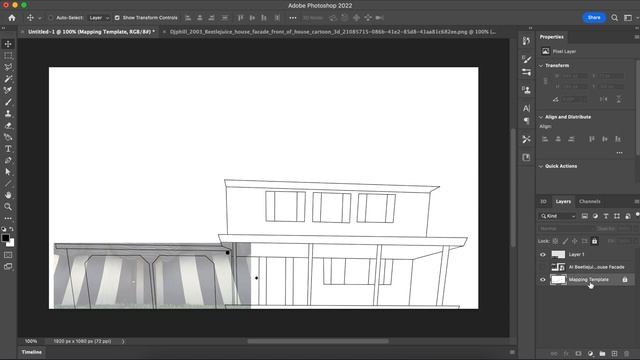Open the Character panel icon

pos(527,108)
